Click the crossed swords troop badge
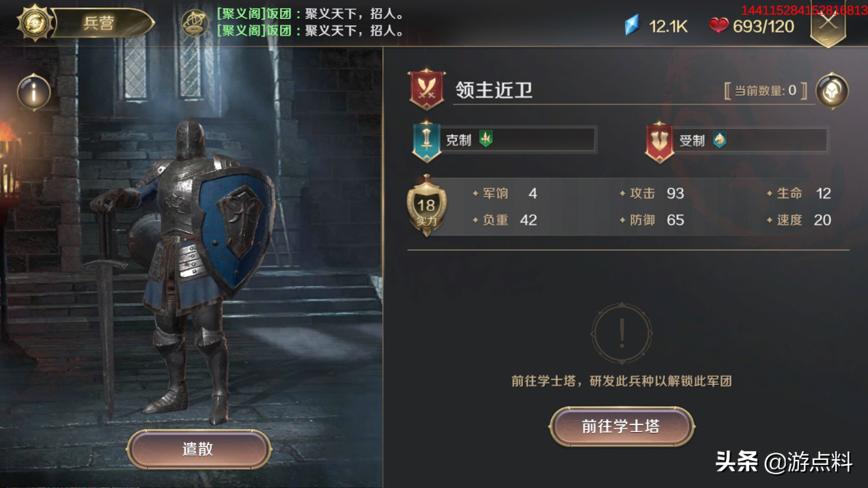Screen dimensions: 868x488 pos(427,89)
